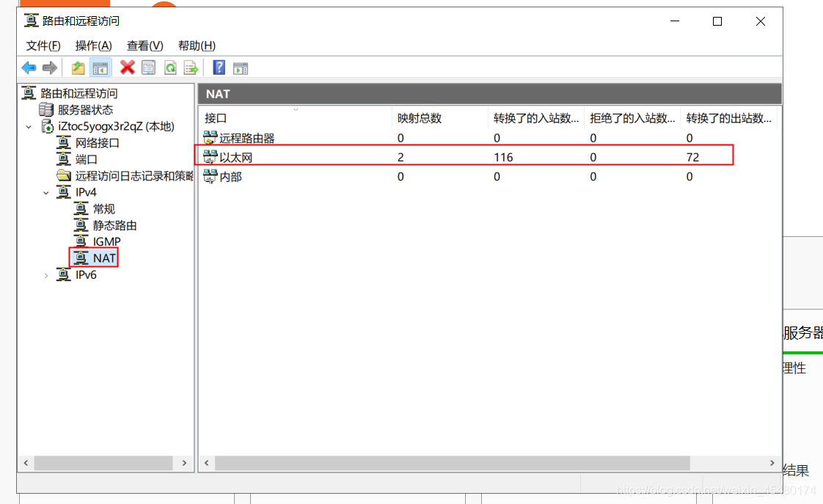Screen dimensions: 823x504
Task: Select 静态路由 under IPv4
Action: 114,225
